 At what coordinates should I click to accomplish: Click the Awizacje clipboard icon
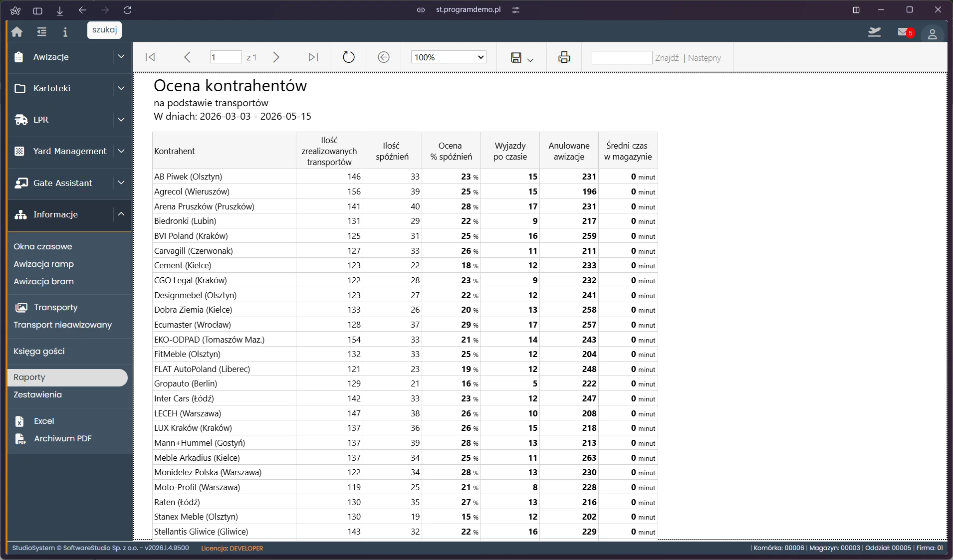click(19, 57)
